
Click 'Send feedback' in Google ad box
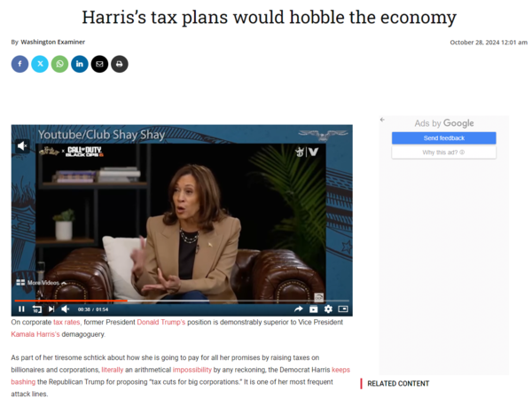[x=444, y=138]
